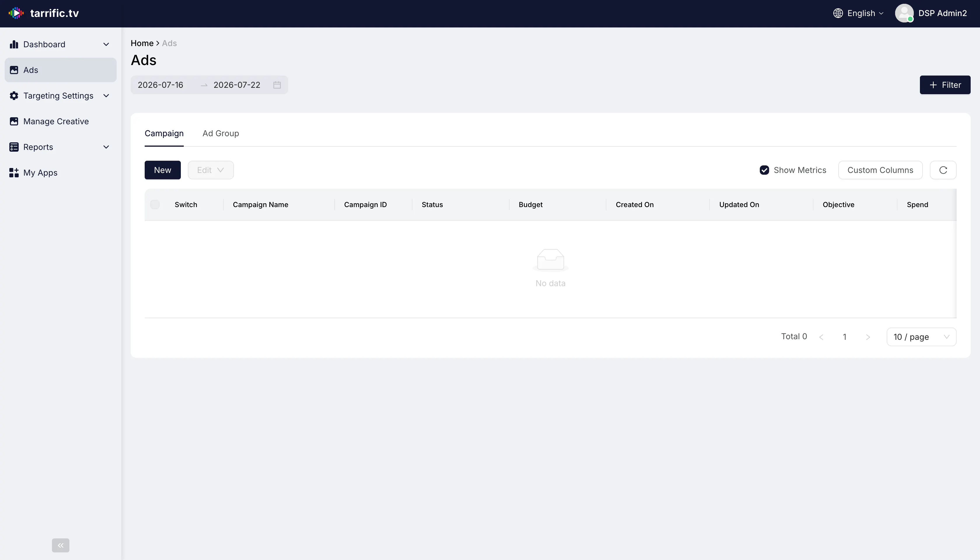Click the Reports list icon

tap(14, 147)
